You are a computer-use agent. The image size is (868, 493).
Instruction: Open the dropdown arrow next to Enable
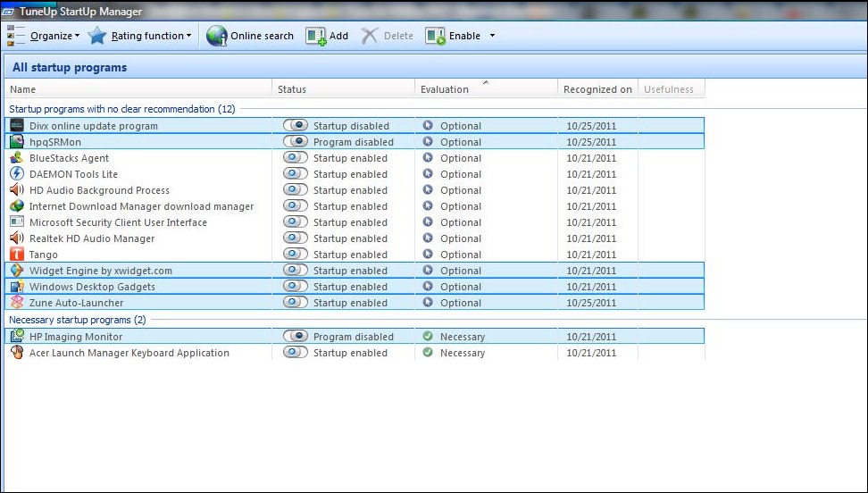pos(492,36)
